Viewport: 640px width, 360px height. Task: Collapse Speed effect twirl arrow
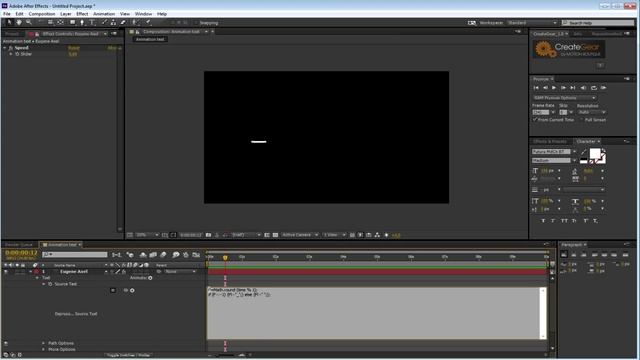pyautogui.click(x=4, y=48)
